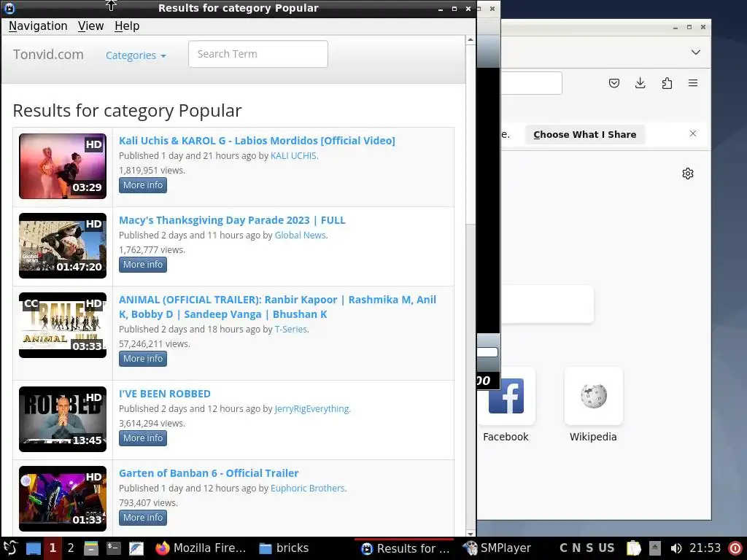Click the scrollbar up arrow in results window
The width and height of the screenshot is (747, 560).
pyautogui.click(x=471, y=40)
